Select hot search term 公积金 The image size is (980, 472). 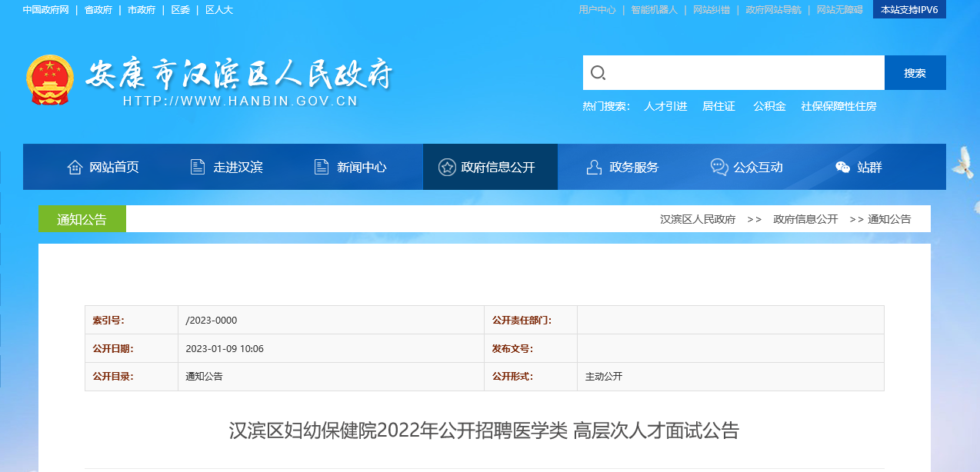coord(769,106)
